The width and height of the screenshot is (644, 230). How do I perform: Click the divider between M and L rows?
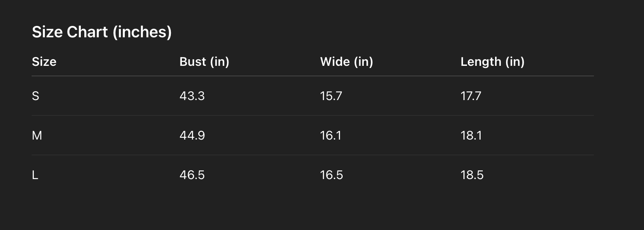click(312, 155)
